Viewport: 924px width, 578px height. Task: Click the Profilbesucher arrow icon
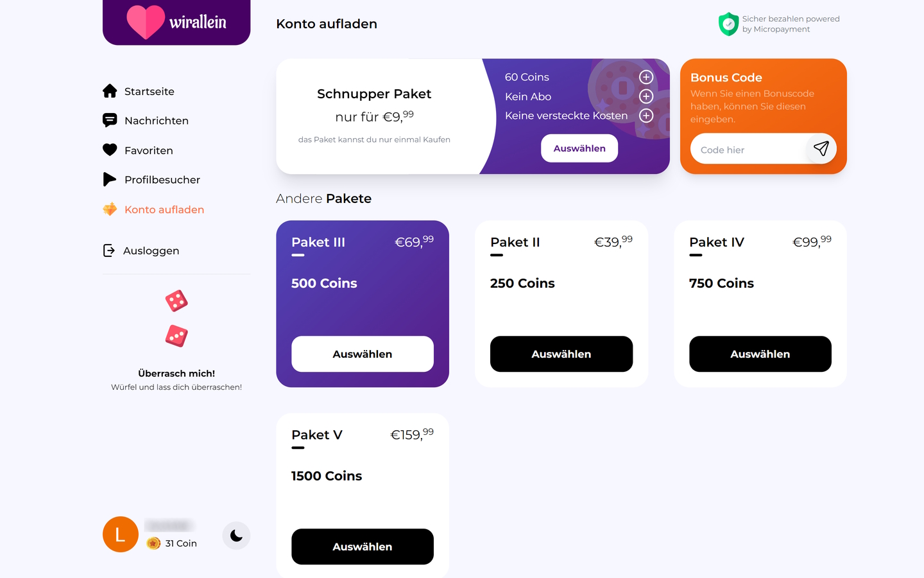(110, 179)
